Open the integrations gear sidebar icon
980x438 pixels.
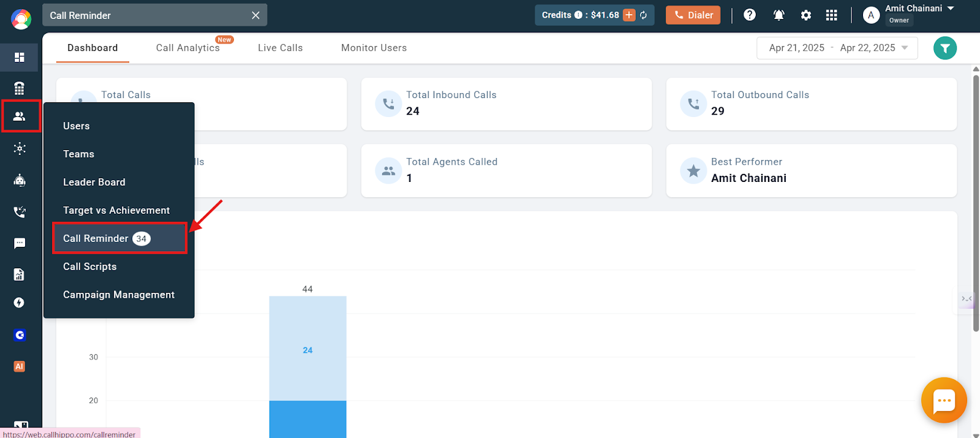point(20,148)
